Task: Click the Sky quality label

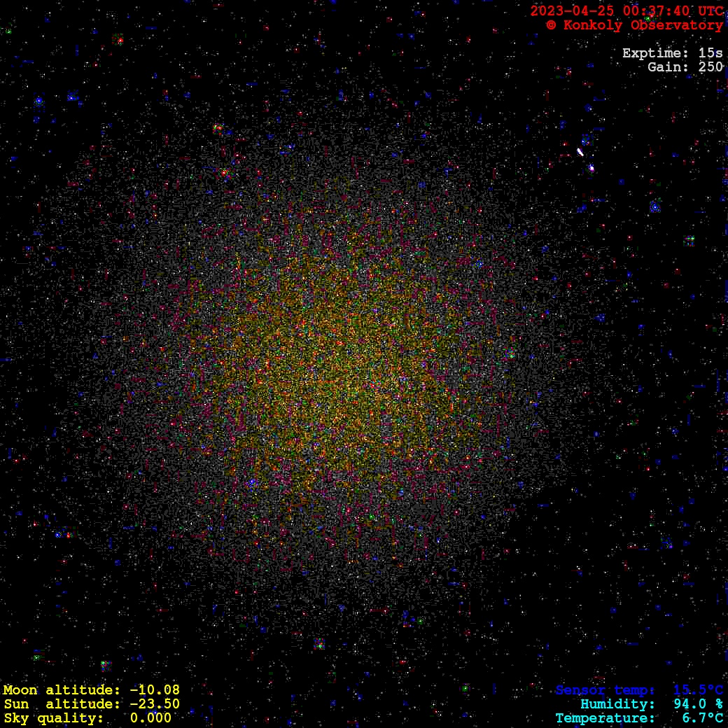Action: coord(53,718)
